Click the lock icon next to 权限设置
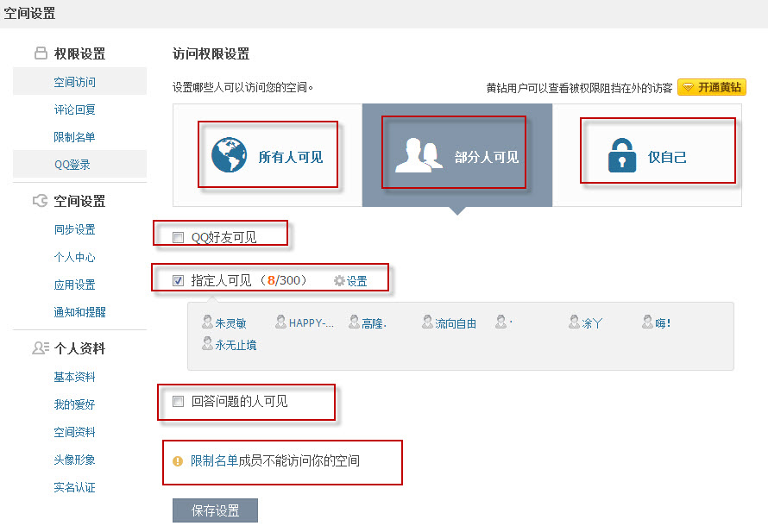 pyautogui.click(x=41, y=53)
